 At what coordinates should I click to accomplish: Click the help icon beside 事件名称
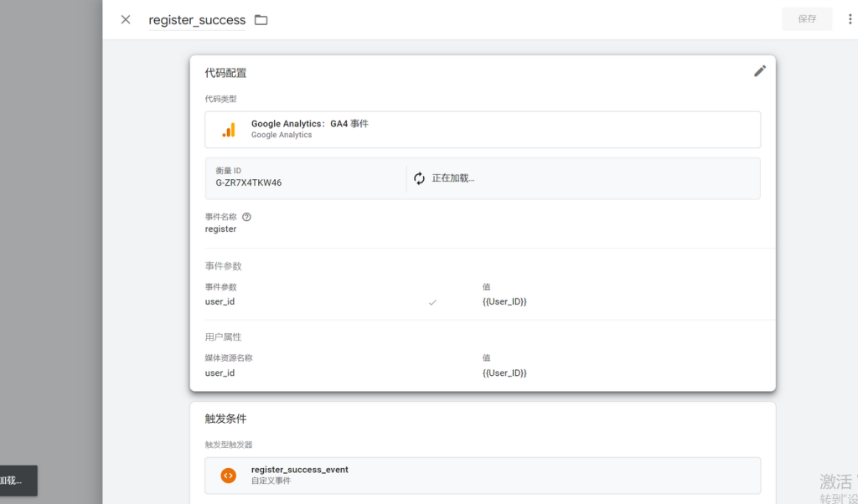click(x=247, y=217)
